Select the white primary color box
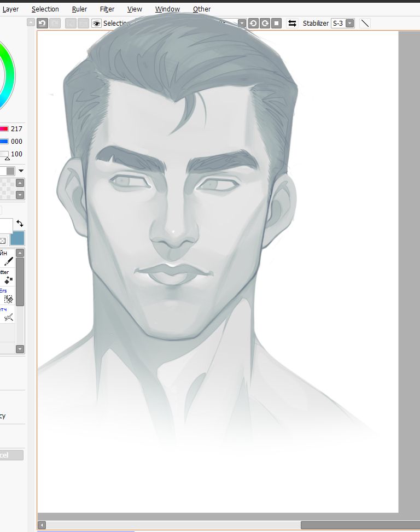The width and height of the screenshot is (420, 532). 6,225
